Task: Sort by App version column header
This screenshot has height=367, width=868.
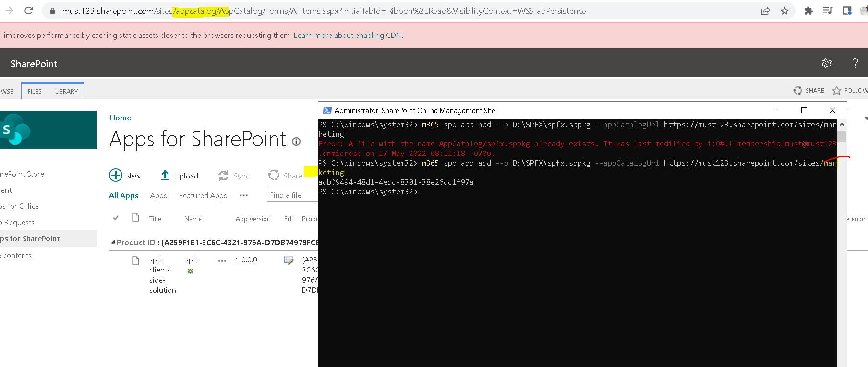Action: click(253, 219)
